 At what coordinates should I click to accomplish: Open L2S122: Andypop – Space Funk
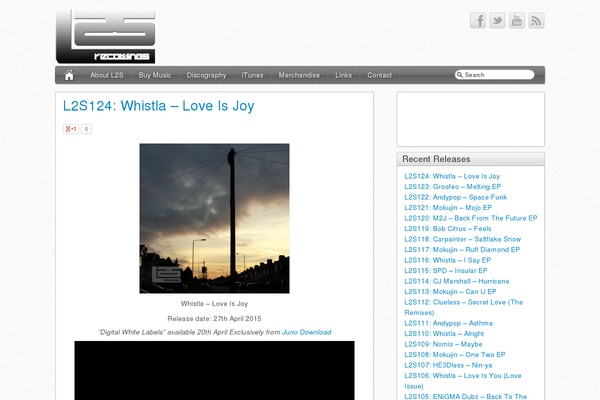pyautogui.click(x=455, y=197)
